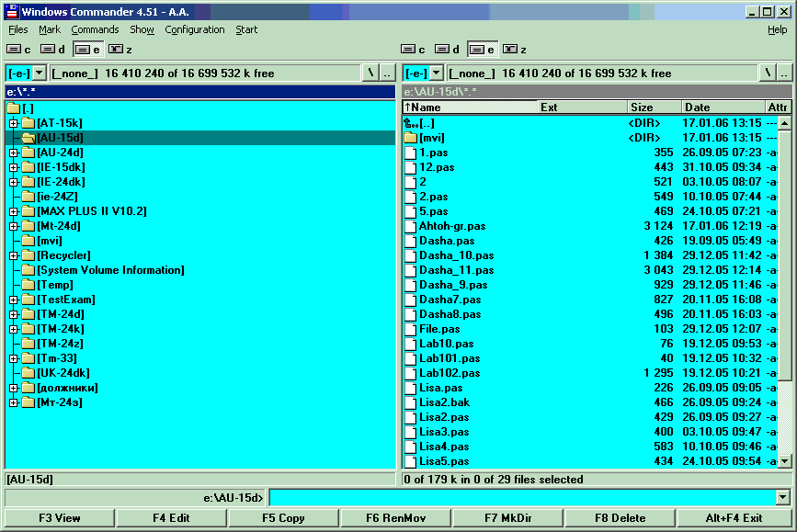Open the Mark menu
The image size is (797, 532).
tap(50, 29)
